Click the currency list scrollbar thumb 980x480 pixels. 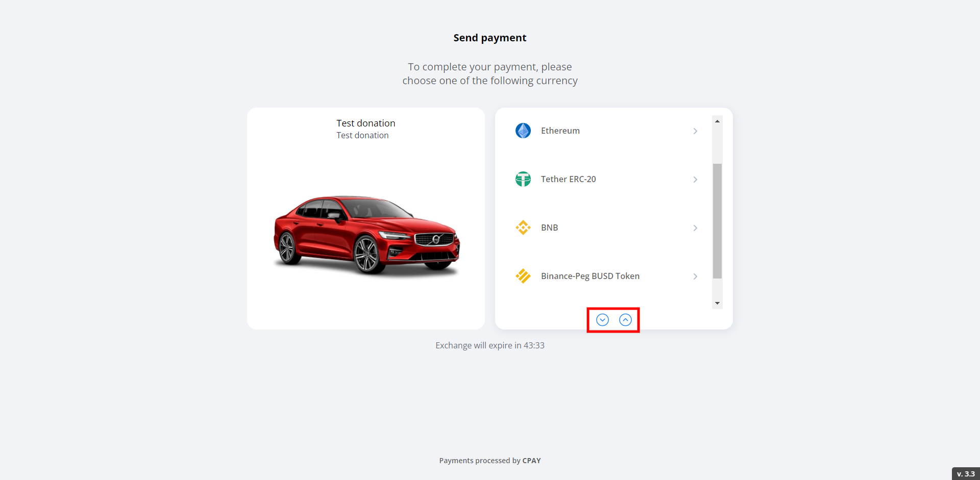[x=717, y=220]
